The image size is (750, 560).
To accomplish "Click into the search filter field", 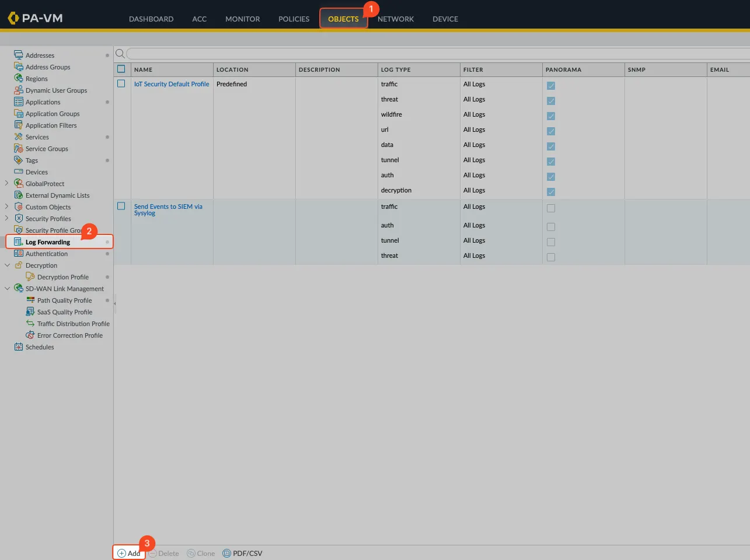I will click(432, 54).
